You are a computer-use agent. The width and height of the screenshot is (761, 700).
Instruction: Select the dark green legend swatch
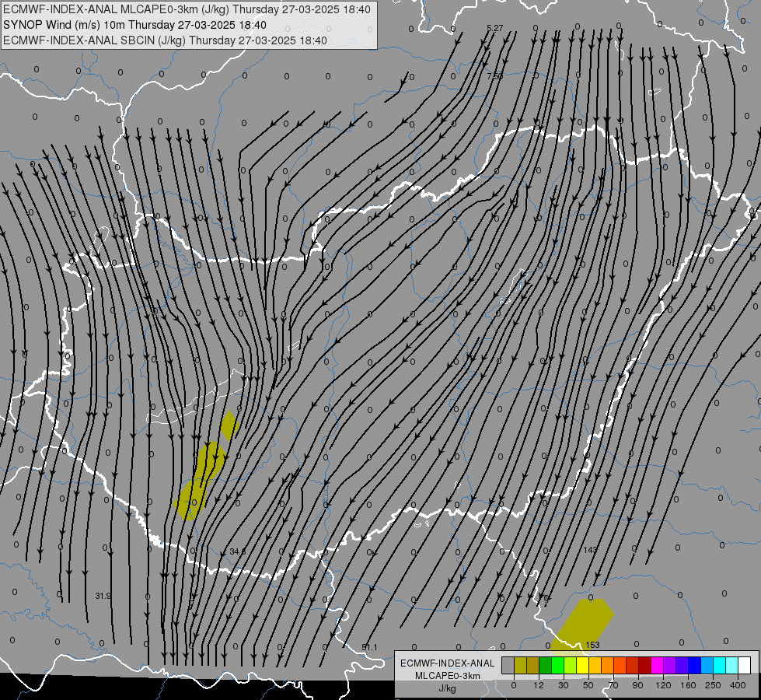(546, 665)
